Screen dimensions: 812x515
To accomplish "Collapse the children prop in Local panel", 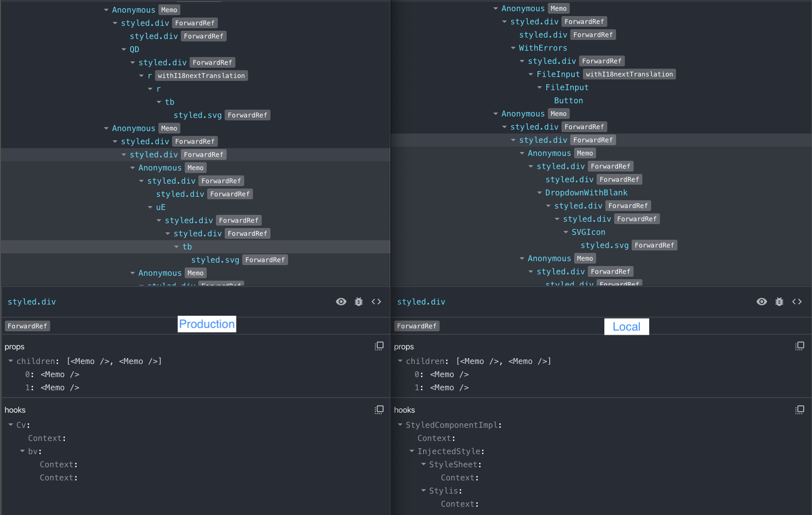I will pos(400,361).
